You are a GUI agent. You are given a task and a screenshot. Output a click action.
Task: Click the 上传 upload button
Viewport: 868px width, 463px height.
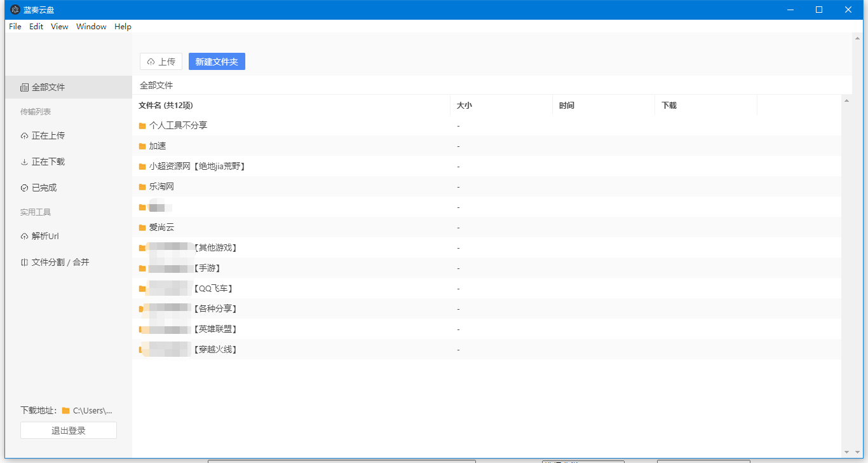point(161,61)
